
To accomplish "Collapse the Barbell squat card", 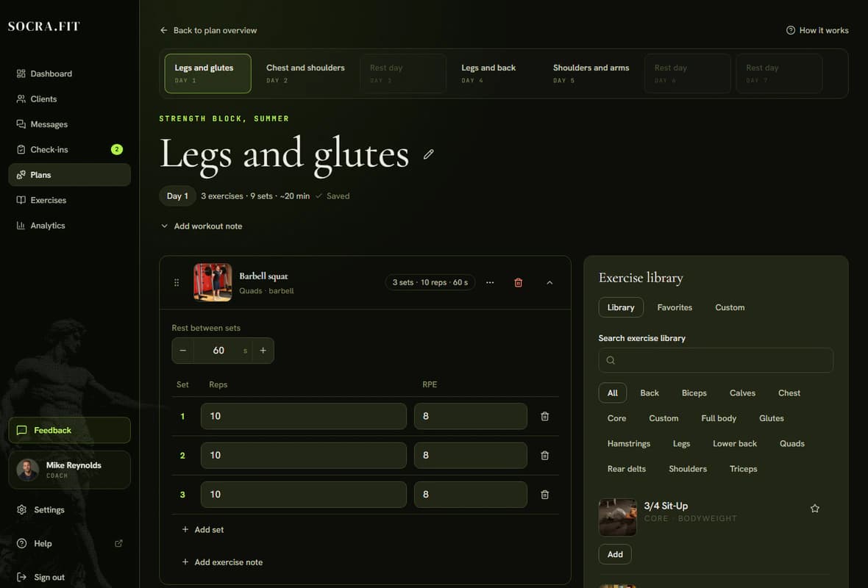I will tap(549, 283).
